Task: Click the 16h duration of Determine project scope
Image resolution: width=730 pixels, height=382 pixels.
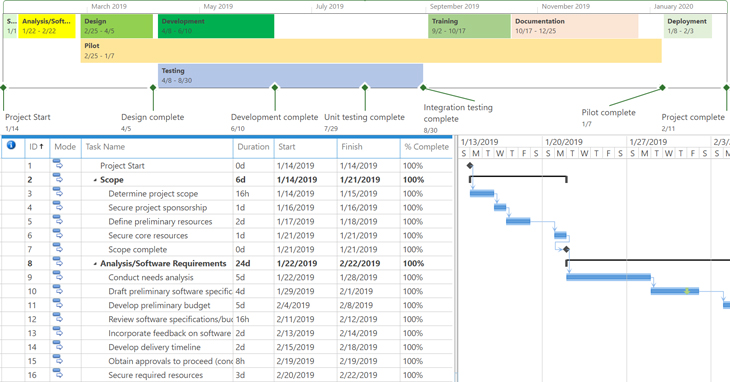Action: point(253,194)
